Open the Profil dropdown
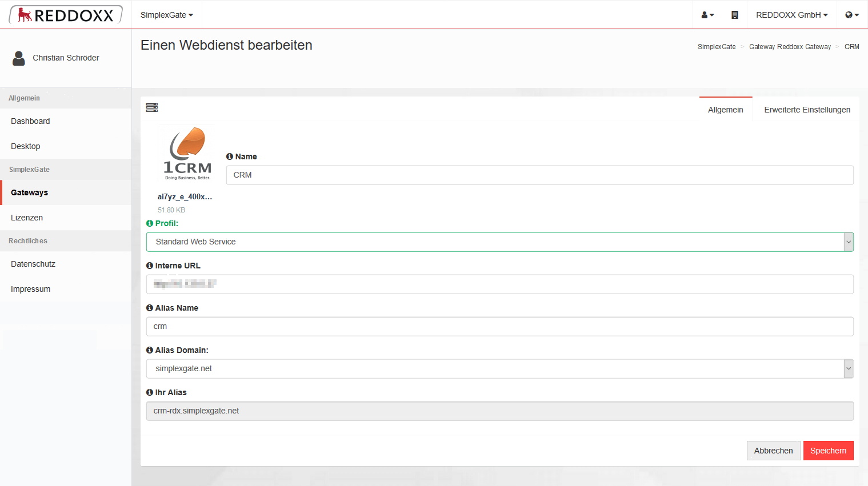Screen dimensions: 868x486 tap(500, 242)
